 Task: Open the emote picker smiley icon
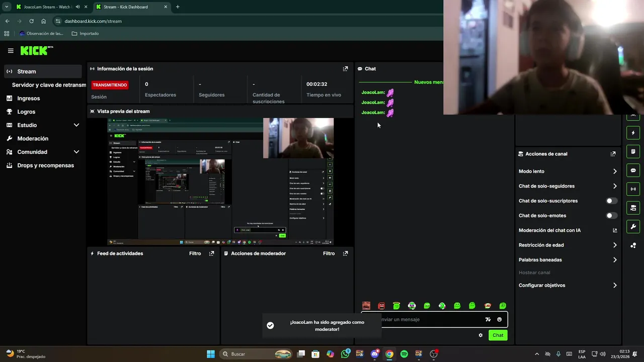(x=500, y=319)
